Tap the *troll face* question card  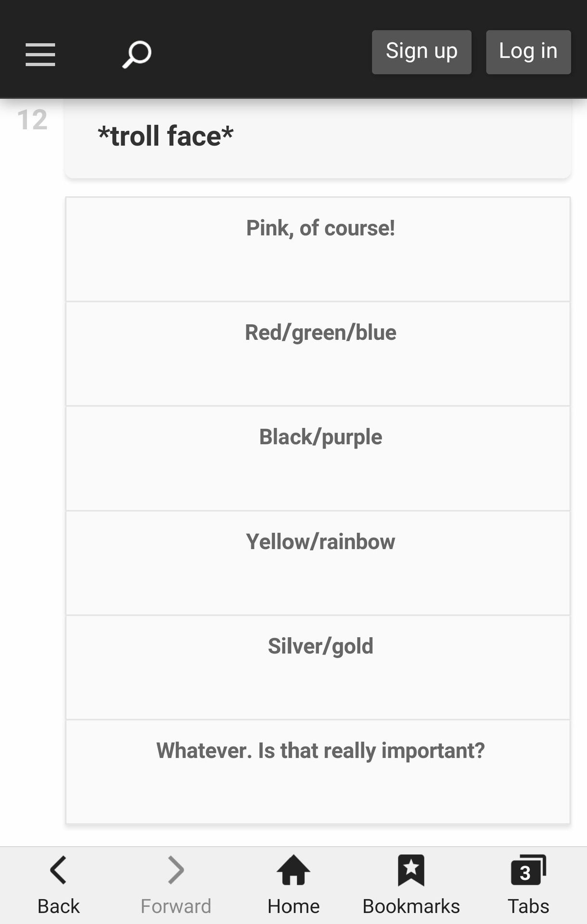(318, 139)
